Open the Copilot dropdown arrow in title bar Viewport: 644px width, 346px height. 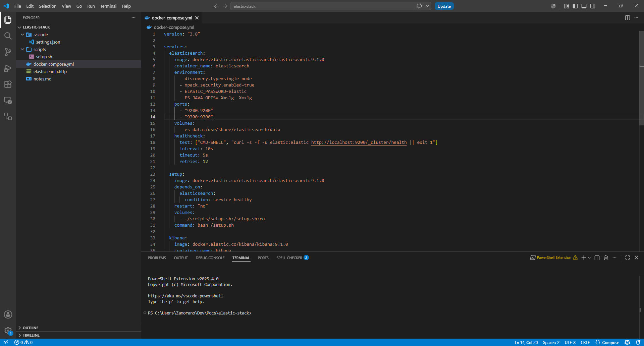[427, 6]
